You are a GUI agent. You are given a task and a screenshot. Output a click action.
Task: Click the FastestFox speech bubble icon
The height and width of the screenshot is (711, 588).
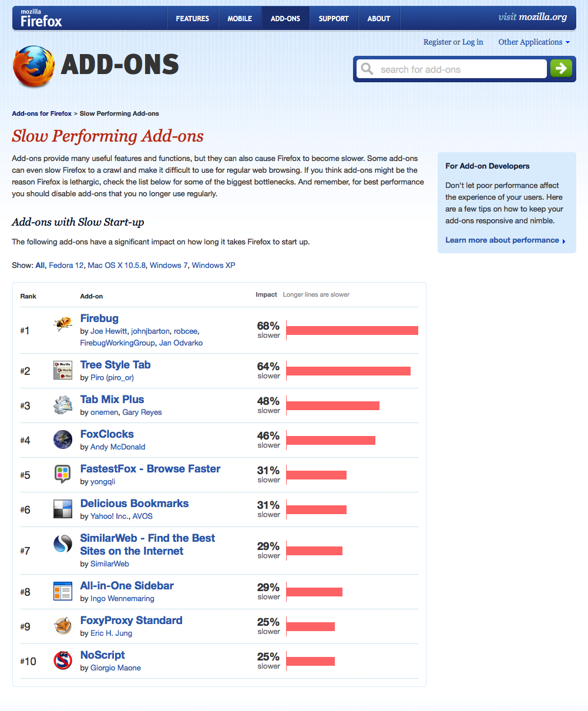(x=63, y=474)
